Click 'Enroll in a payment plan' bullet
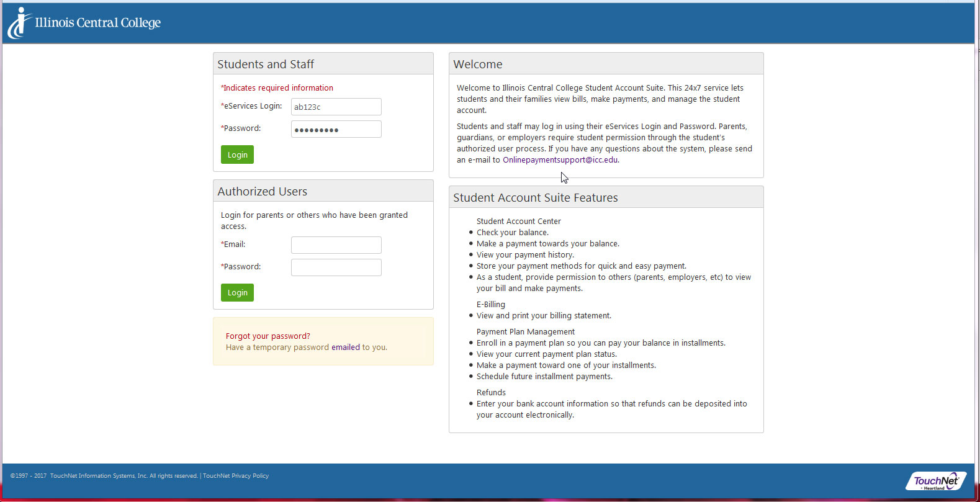Image resolution: width=980 pixels, height=502 pixels. tap(601, 343)
